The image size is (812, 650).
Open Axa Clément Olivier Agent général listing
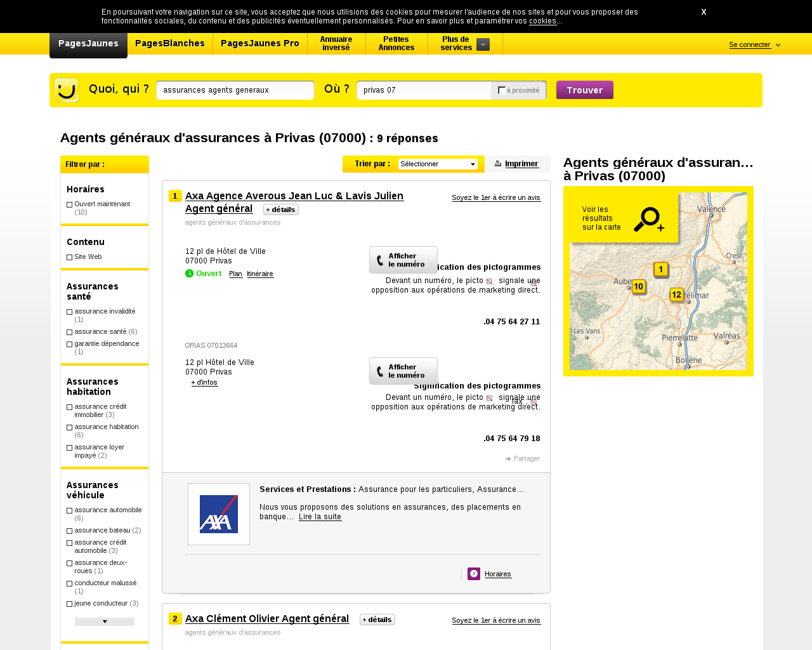point(267,619)
